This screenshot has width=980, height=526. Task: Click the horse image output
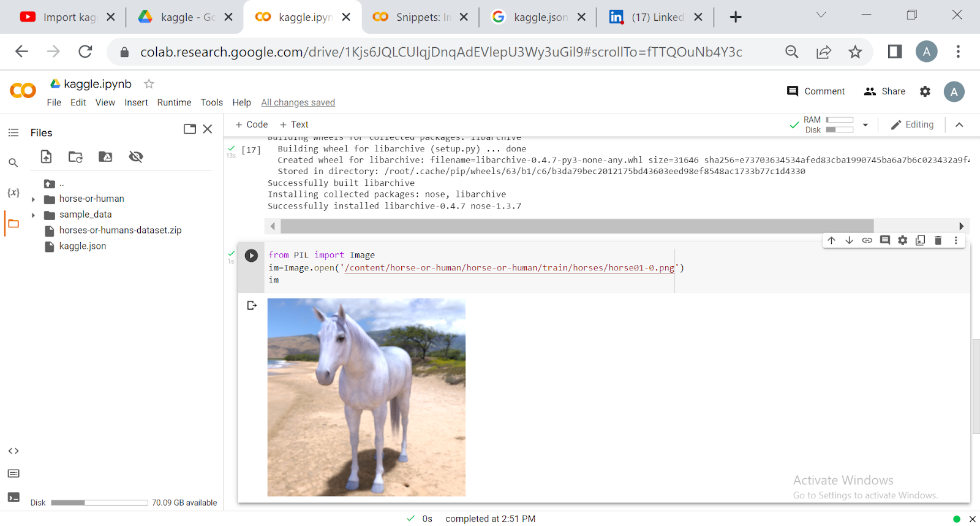(366, 397)
